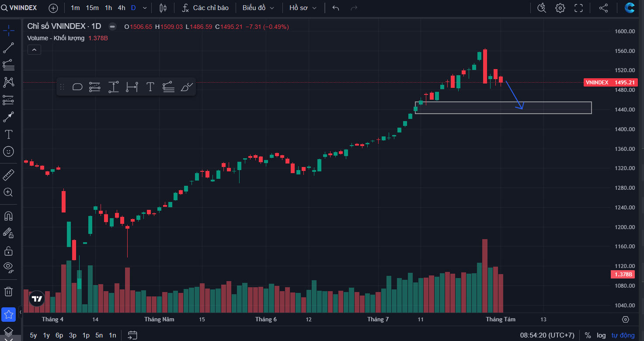The width and height of the screenshot is (644, 341).
Task: Click the share chart icon
Action: (x=603, y=8)
